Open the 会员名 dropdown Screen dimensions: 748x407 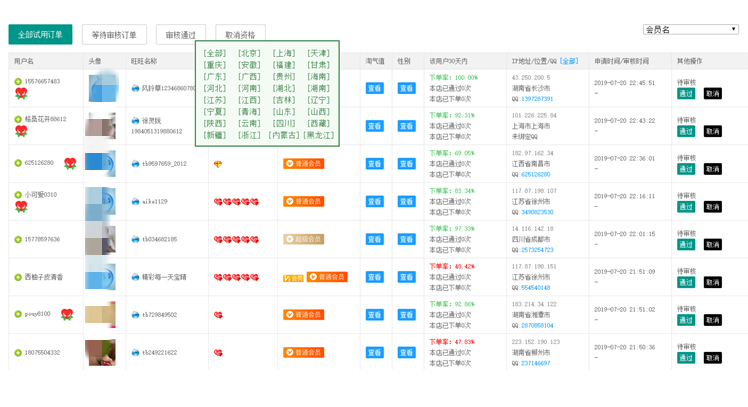690,30
